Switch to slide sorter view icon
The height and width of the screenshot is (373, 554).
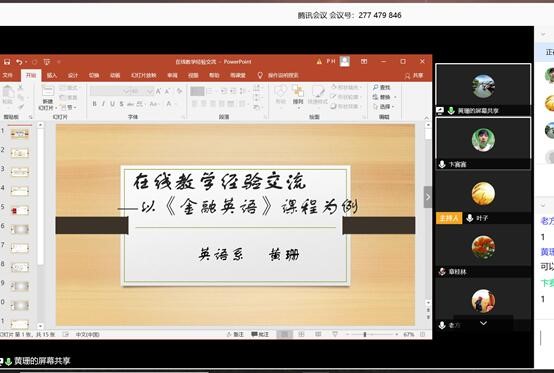pos(301,334)
